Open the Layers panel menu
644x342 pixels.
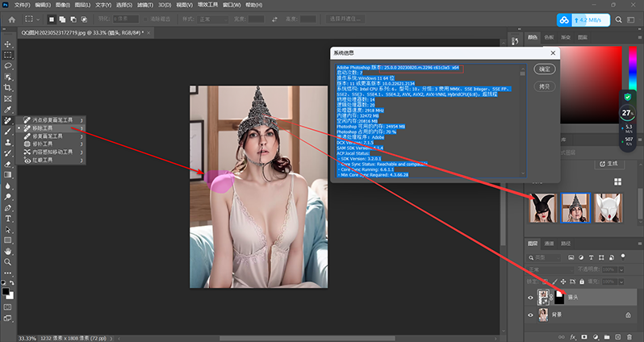pyautogui.click(x=640, y=244)
